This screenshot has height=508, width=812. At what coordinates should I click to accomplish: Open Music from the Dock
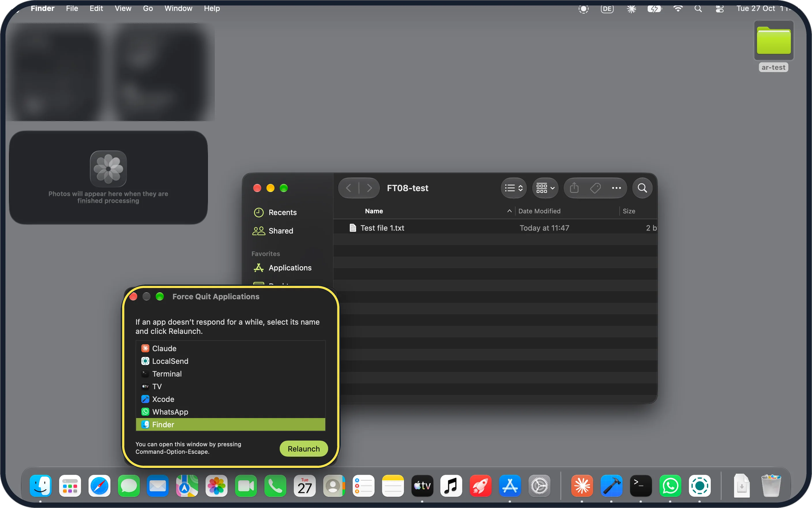coord(451,486)
